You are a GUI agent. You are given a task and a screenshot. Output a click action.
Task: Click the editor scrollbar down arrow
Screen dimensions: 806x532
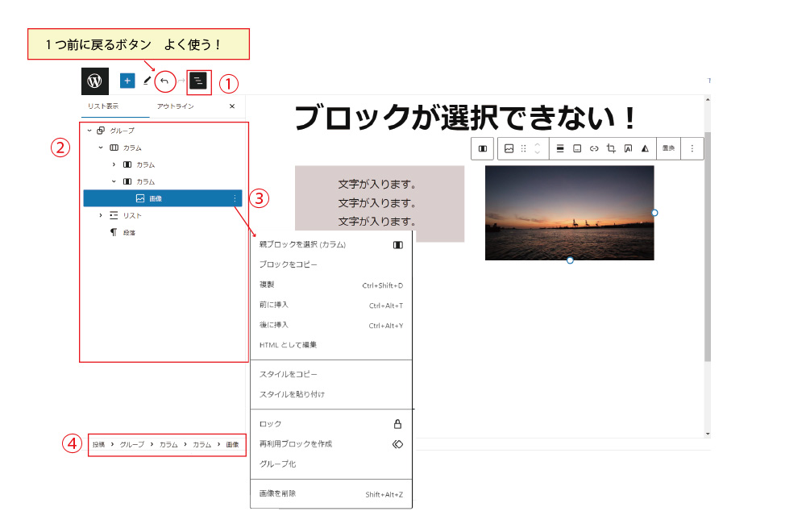[x=708, y=434]
